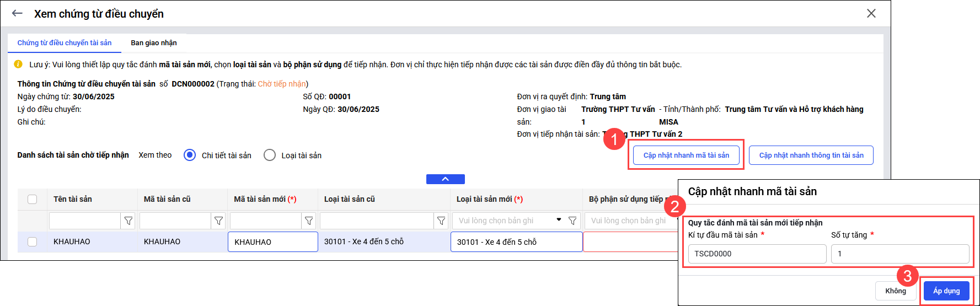Click the filter icon under Loại tài sản cũ

pos(441,221)
